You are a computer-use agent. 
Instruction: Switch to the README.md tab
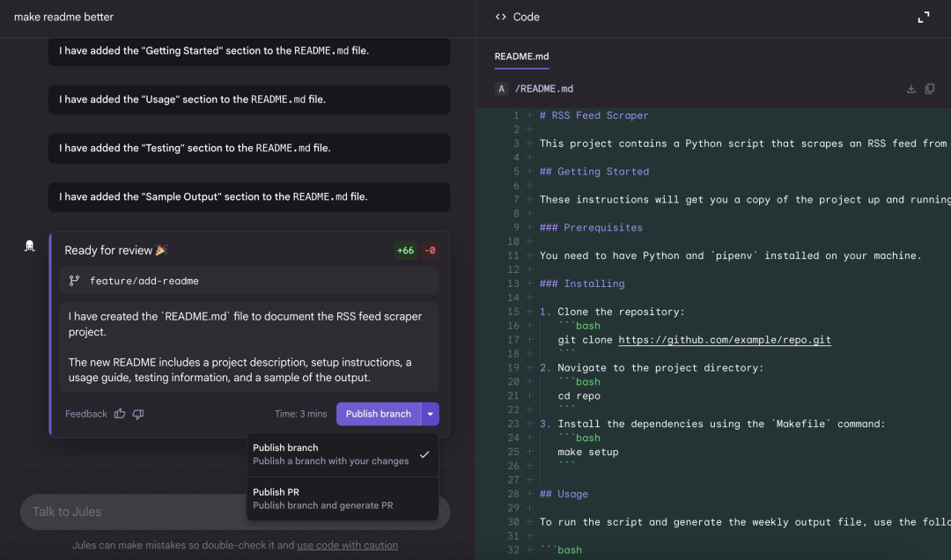[521, 56]
